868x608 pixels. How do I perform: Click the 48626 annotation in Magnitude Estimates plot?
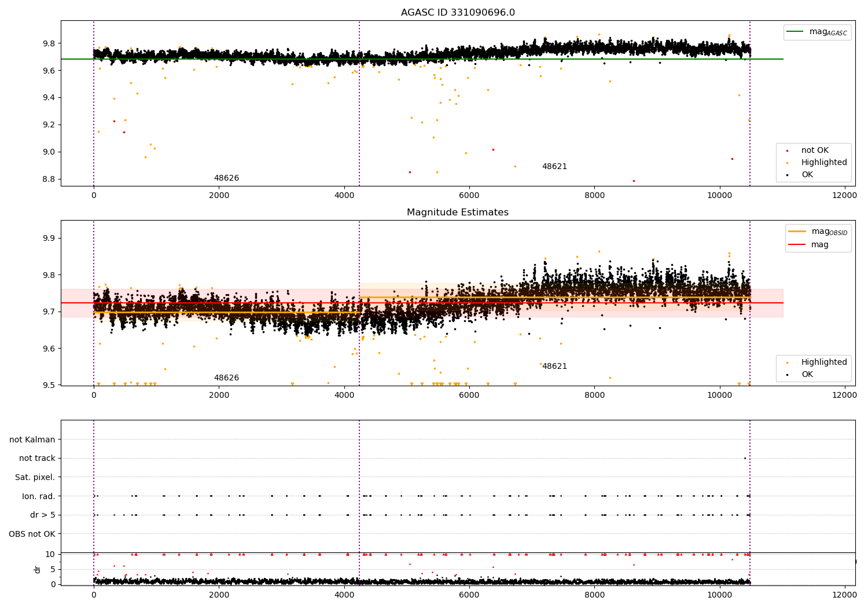(x=226, y=378)
